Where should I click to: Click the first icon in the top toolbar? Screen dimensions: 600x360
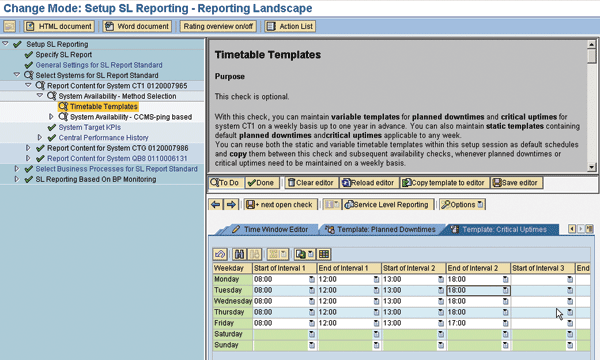(x=10, y=26)
